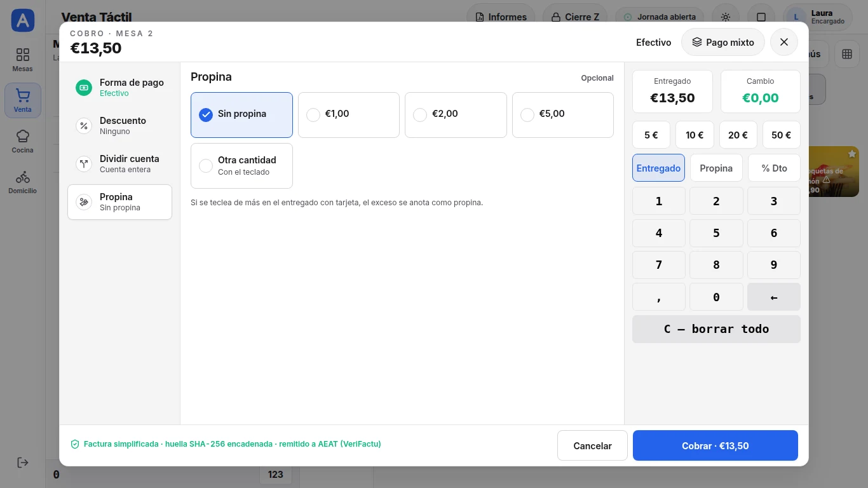Open Informes reports in header
868x488 pixels.
click(x=501, y=17)
